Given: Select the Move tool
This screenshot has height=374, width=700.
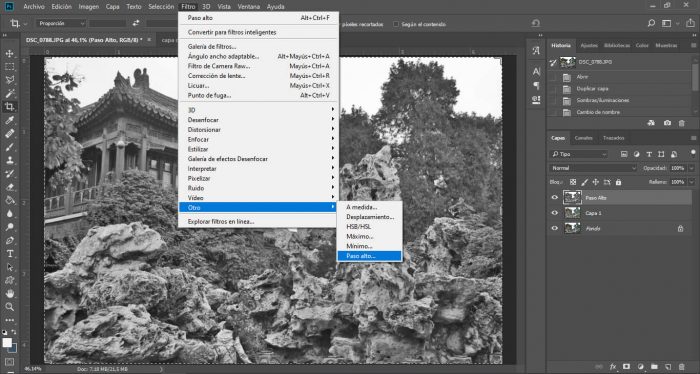Looking at the screenshot, I should pos(9,54).
